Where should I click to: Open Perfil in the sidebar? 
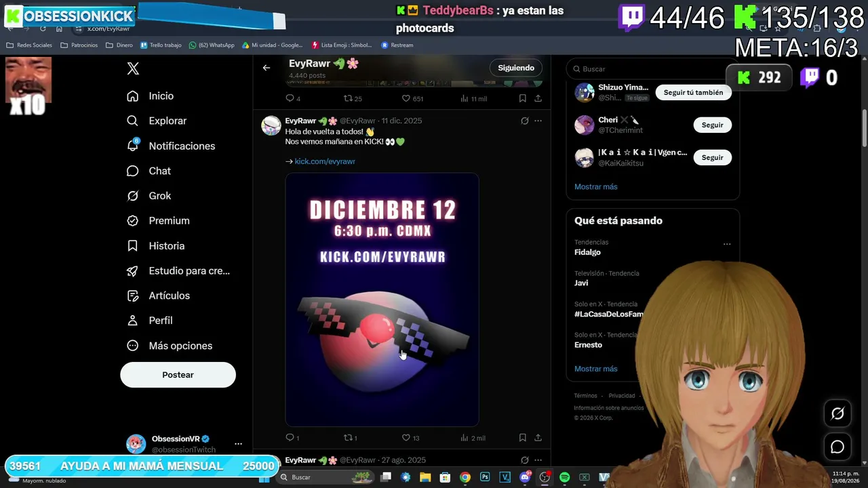150,321
